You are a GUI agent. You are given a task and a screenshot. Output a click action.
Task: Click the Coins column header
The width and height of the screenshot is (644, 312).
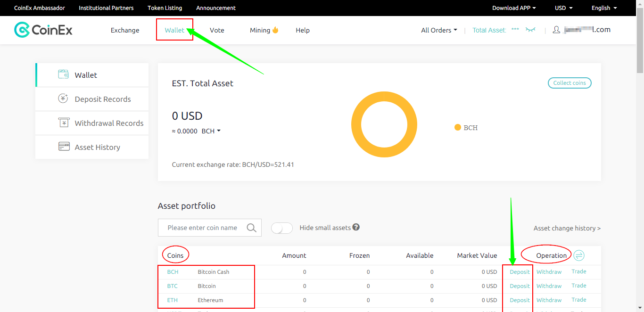pos(175,255)
